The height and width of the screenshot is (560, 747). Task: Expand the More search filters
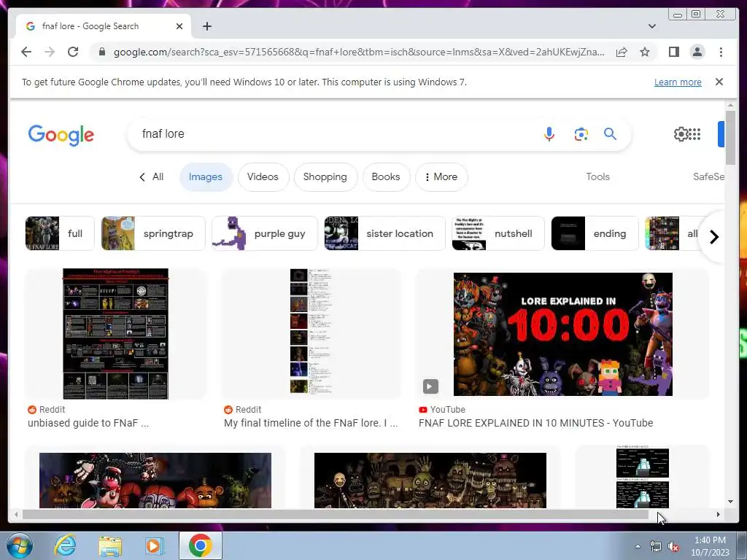click(x=441, y=176)
